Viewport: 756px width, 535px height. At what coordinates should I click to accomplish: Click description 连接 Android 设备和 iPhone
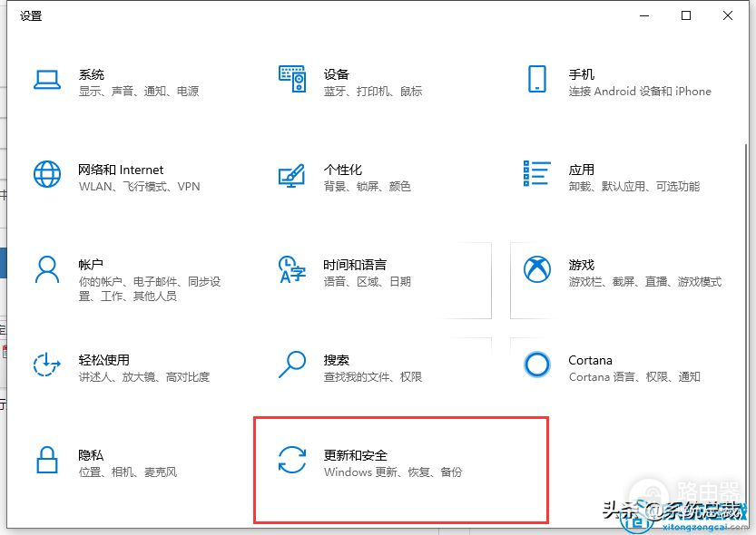(640, 91)
